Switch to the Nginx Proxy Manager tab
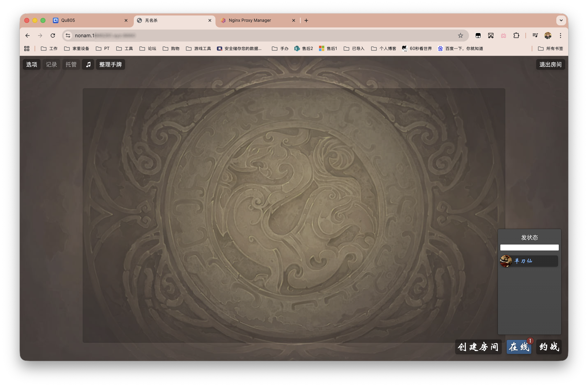The height and width of the screenshot is (387, 588). point(250,20)
